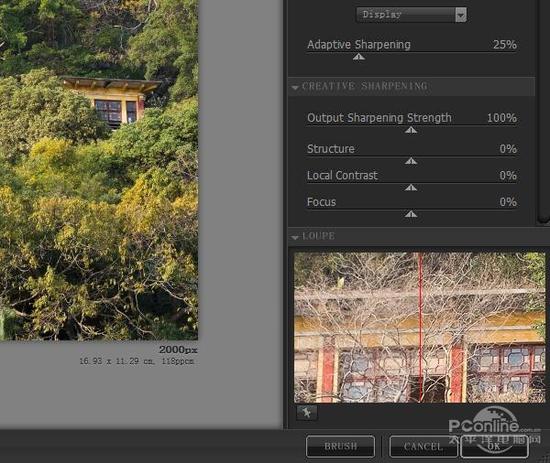Adjust the Focus slider handle
The width and height of the screenshot is (550, 463).
pos(411,214)
